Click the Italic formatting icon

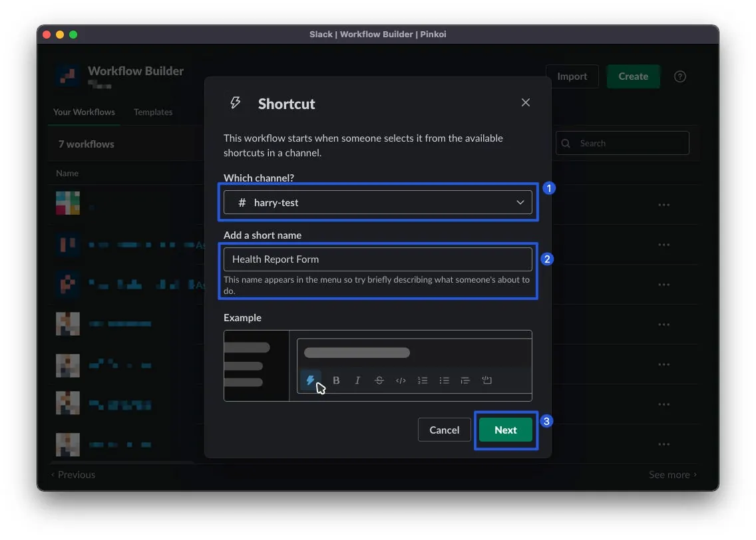click(x=357, y=380)
